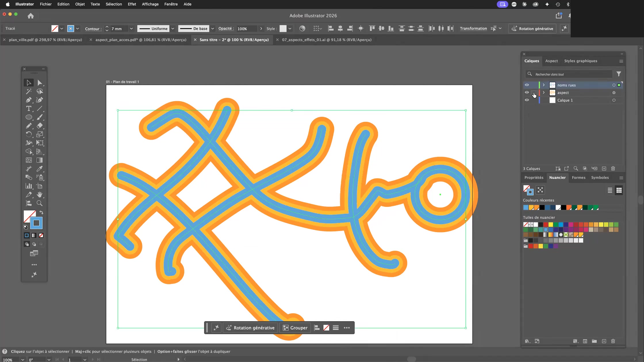644x362 pixels.
Task: Open the graphic Style dropdown
Action: point(290,28)
